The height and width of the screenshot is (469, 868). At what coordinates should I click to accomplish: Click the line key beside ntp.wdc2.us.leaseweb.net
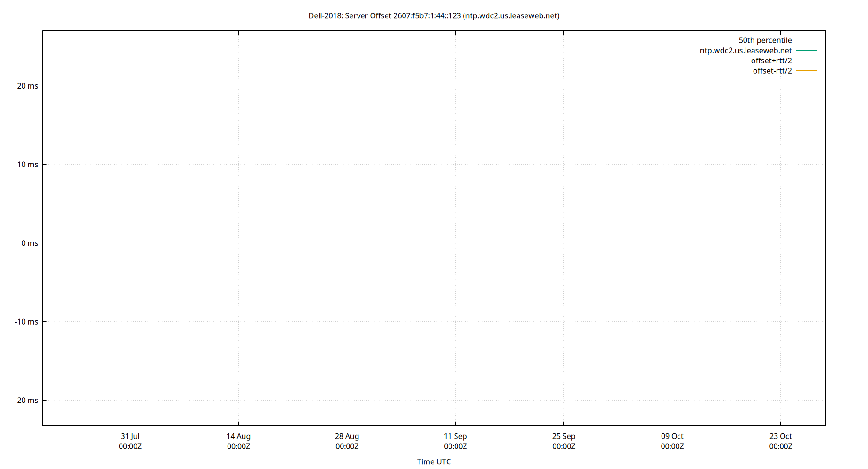[x=806, y=50]
